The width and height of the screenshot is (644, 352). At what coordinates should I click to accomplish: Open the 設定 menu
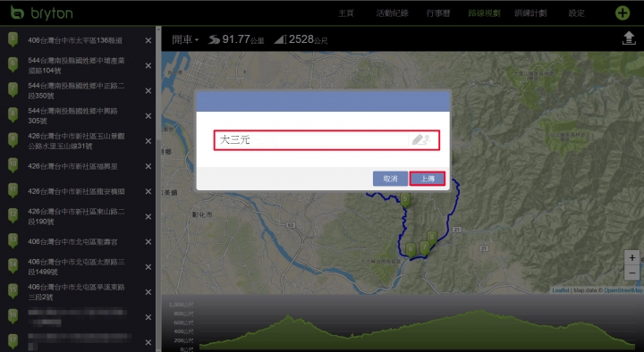click(x=576, y=13)
